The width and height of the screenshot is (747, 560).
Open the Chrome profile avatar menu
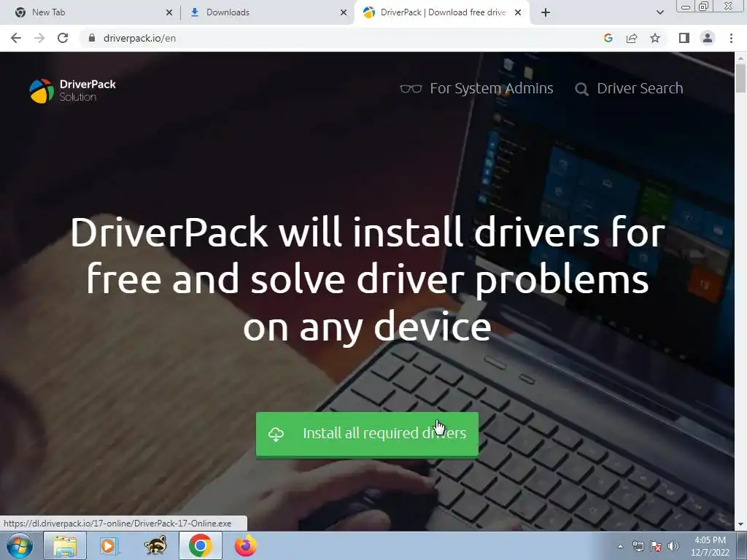click(x=708, y=38)
